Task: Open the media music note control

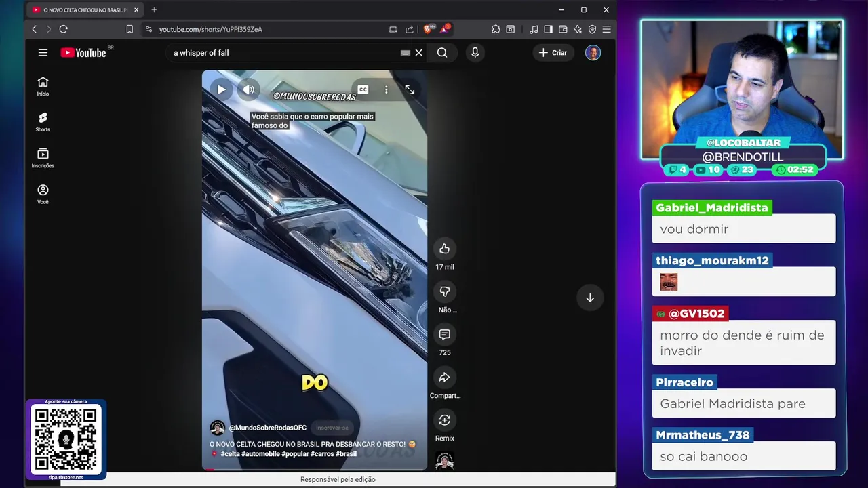Action: pyautogui.click(x=534, y=29)
